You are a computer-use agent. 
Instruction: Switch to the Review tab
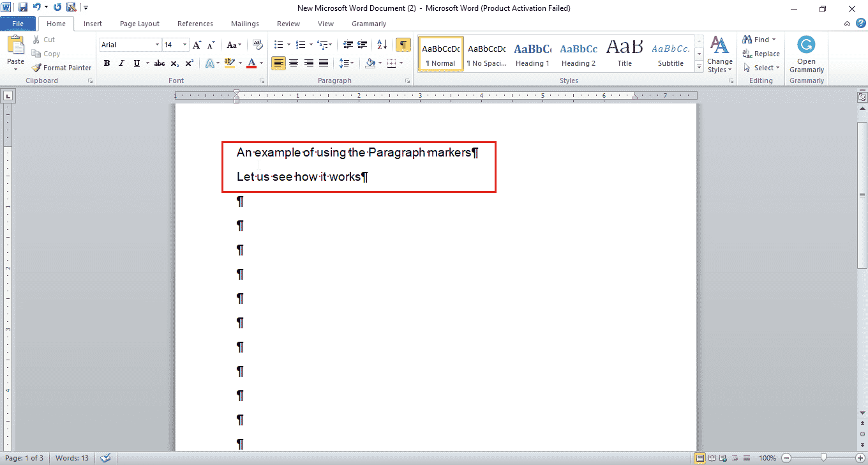288,24
